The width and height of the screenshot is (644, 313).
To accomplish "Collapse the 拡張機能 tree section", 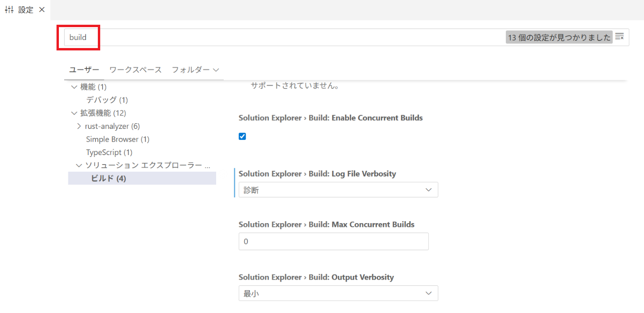I will [74, 113].
